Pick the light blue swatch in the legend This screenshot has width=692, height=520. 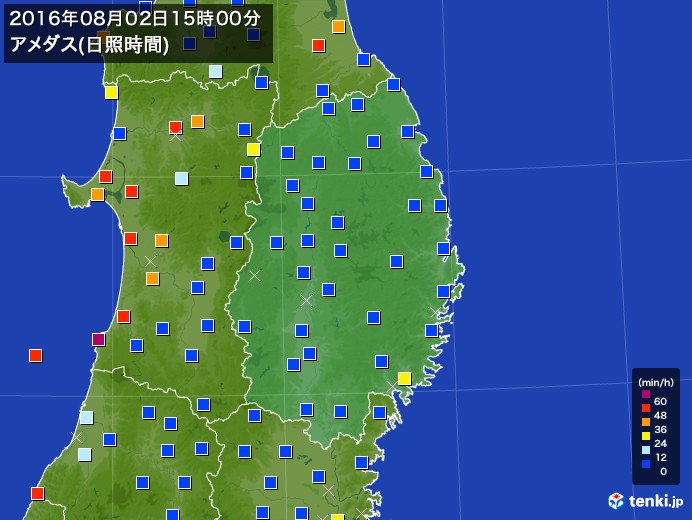(646, 450)
